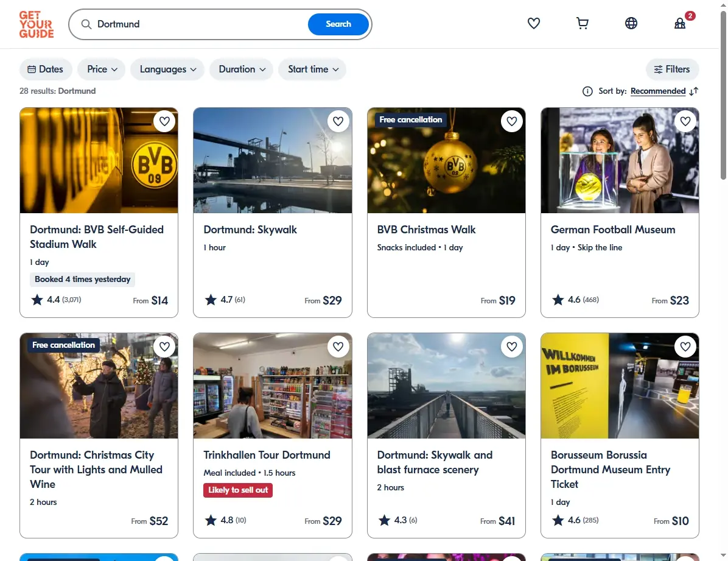Click the From $52 price

click(150, 521)
